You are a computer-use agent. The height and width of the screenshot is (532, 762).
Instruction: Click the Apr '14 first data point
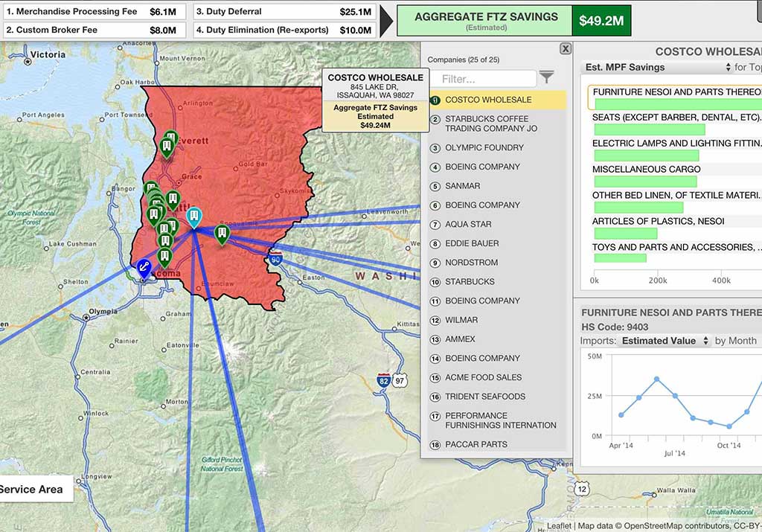(x=621, y=415)
